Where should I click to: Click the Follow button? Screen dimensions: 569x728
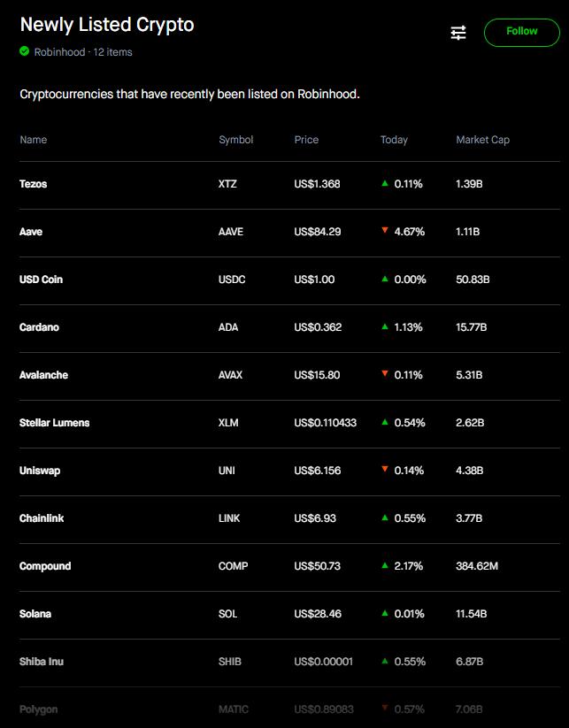(x=521, y=31)
